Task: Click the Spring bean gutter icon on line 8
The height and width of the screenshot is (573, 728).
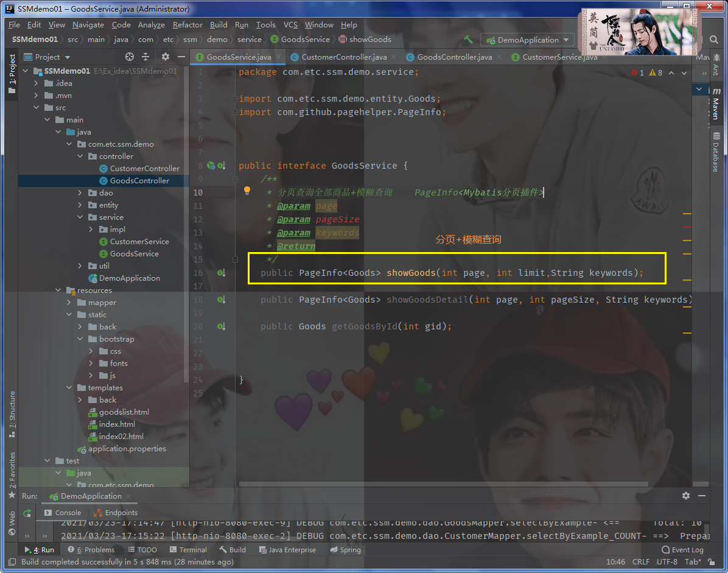Action: (211, 166)
